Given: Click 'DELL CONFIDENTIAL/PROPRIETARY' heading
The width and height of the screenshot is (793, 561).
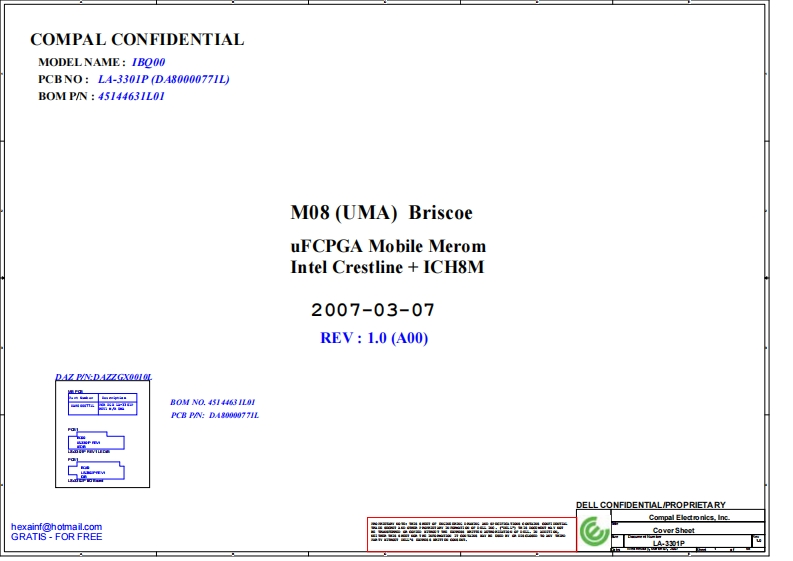Looking at the screenshot, I should click(x=650, y=505).
